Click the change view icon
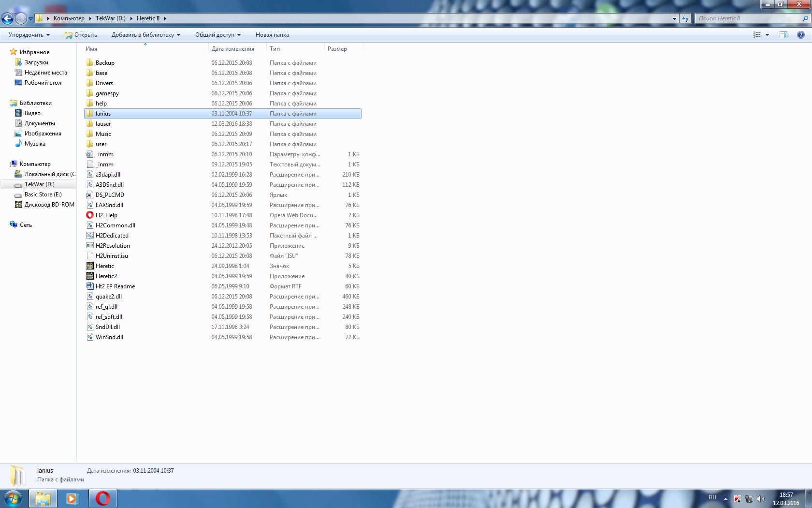This screenshot has width=812, height=508. 757,35
